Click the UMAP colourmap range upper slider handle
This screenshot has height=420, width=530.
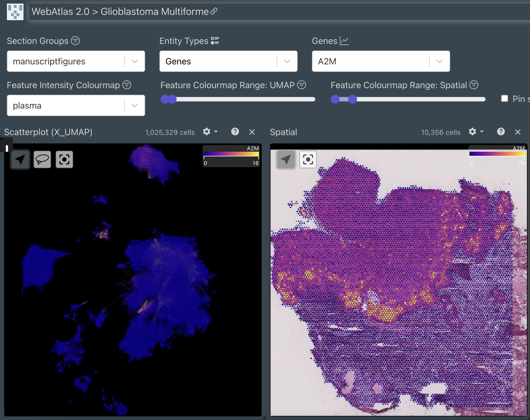[x=172, y=99]
